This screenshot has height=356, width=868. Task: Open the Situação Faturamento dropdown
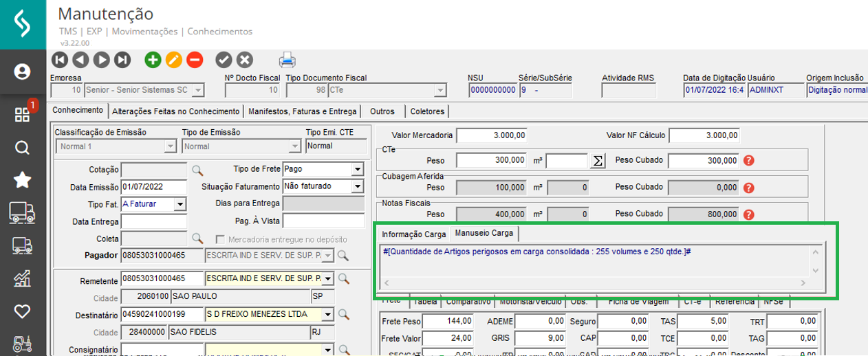point(356,187)
